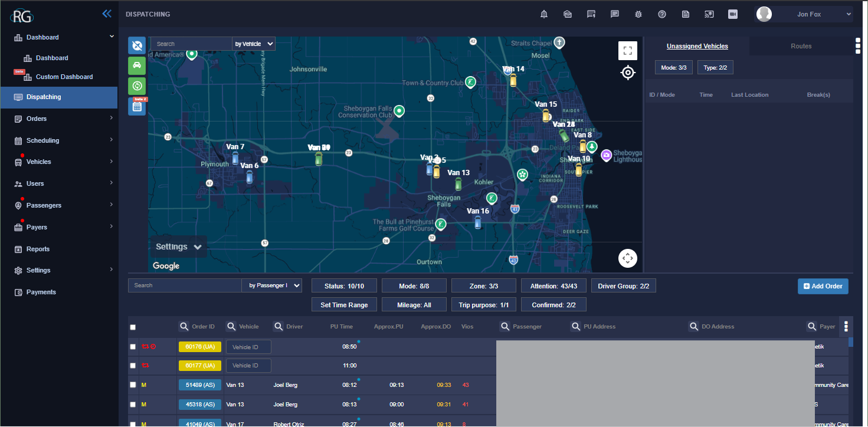Open the notifications bell icon

click(x=544, y=14)
